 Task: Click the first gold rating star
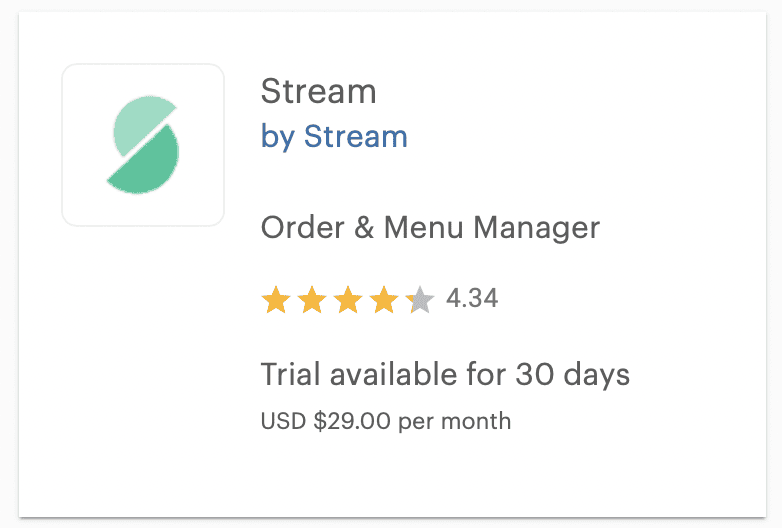276,300
